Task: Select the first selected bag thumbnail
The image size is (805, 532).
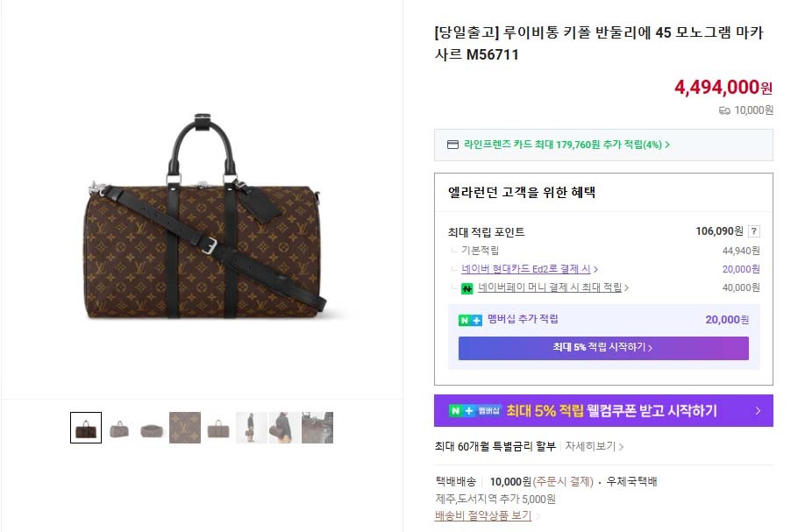Action: [86, 428]
